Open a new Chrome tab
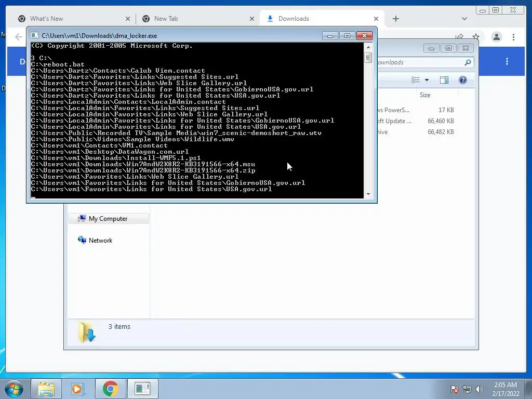Image resolution: width=532 pixels, height=399 pixels. (395, 19)
